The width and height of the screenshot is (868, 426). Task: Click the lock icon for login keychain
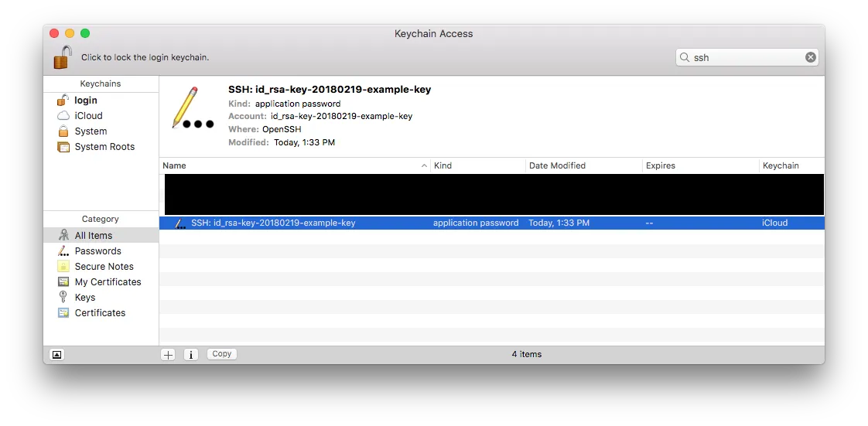tap(63, 57)
